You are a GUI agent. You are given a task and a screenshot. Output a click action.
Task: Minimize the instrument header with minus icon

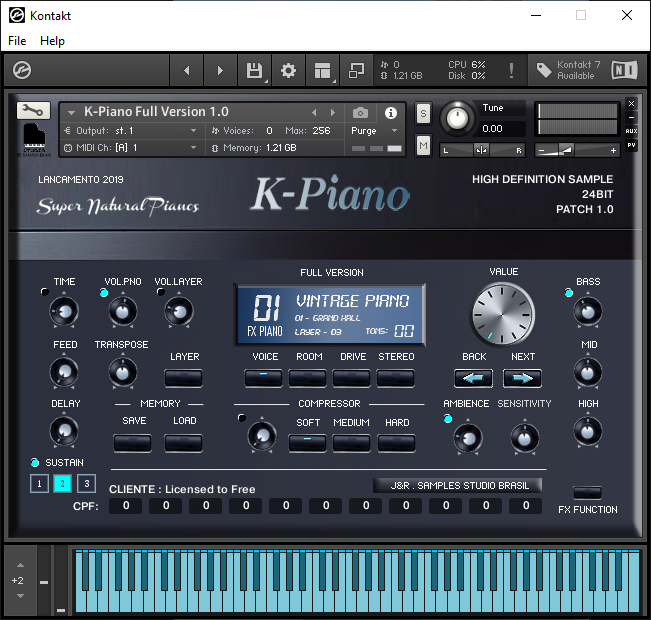[631, 118]
